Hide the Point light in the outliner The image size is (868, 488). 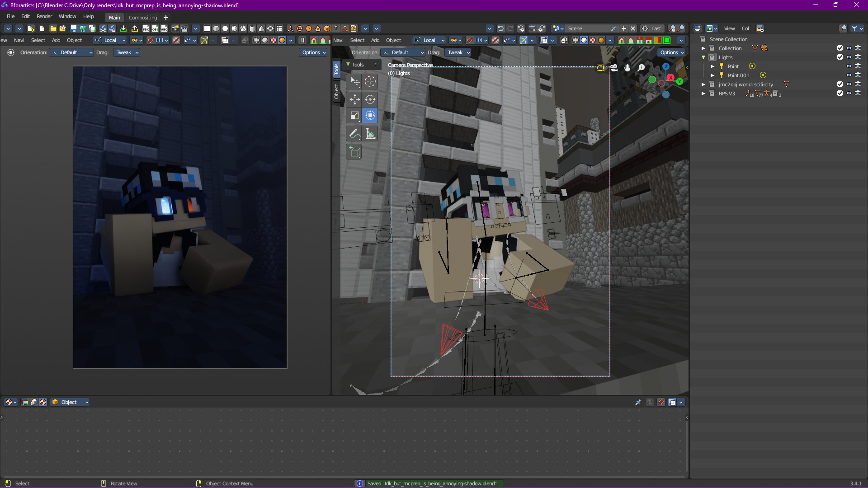coord(849,66)
